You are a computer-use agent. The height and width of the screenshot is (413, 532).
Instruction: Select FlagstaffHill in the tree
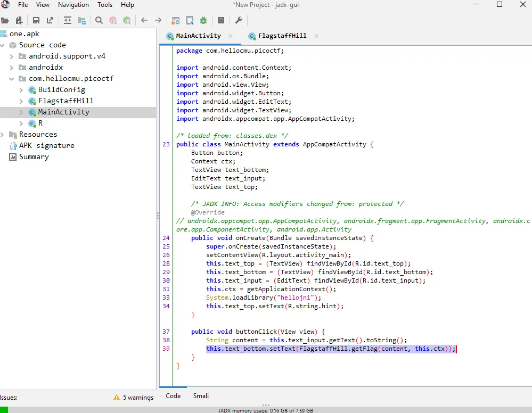click(66, 101)
